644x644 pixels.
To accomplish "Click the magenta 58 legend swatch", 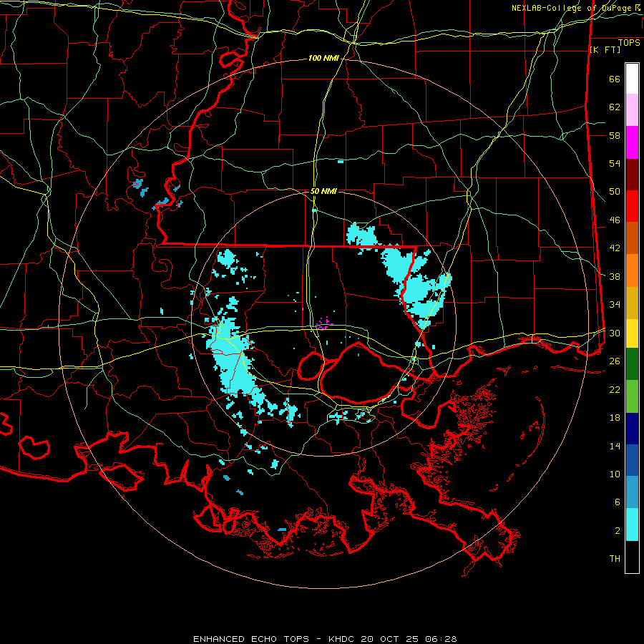I will pos(632,142).
